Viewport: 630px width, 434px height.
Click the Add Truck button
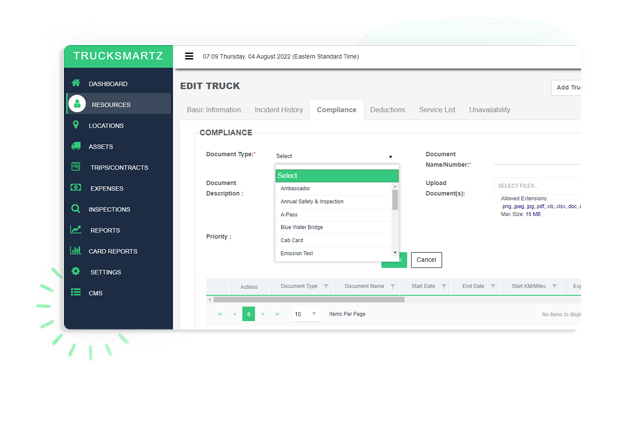[x=567, y=87]
